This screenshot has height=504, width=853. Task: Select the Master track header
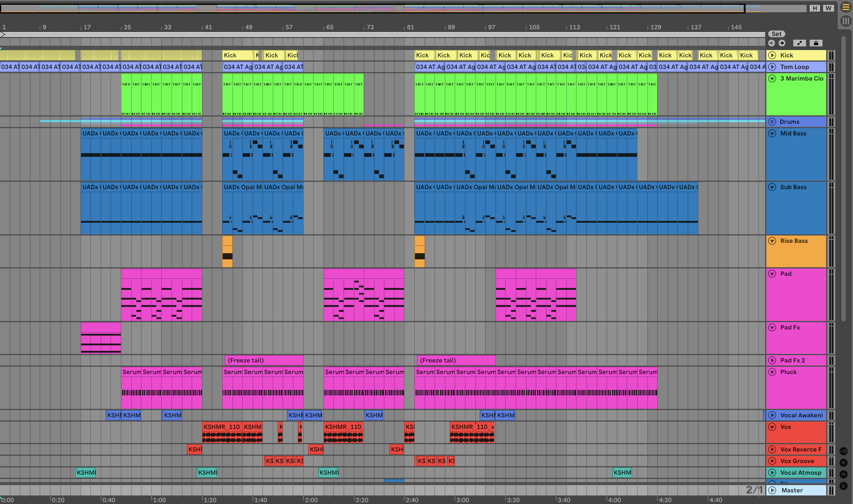(x=792, y=490)
